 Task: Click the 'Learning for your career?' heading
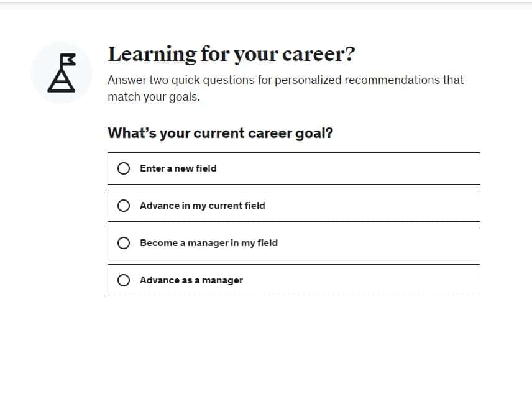pyautogui.click(x=231, y=54)
